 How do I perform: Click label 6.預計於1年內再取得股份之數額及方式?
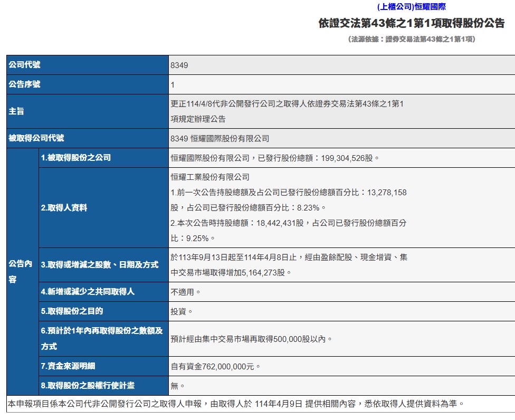coord(103,339)
